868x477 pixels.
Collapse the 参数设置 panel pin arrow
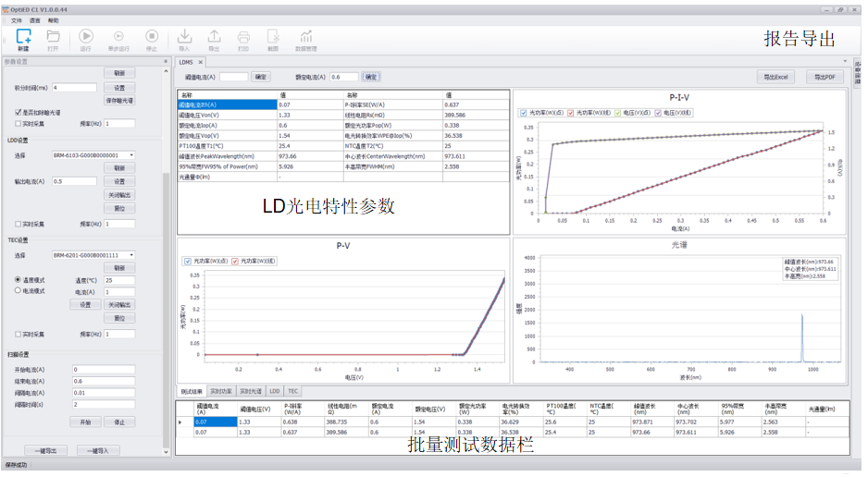point(166,62)
